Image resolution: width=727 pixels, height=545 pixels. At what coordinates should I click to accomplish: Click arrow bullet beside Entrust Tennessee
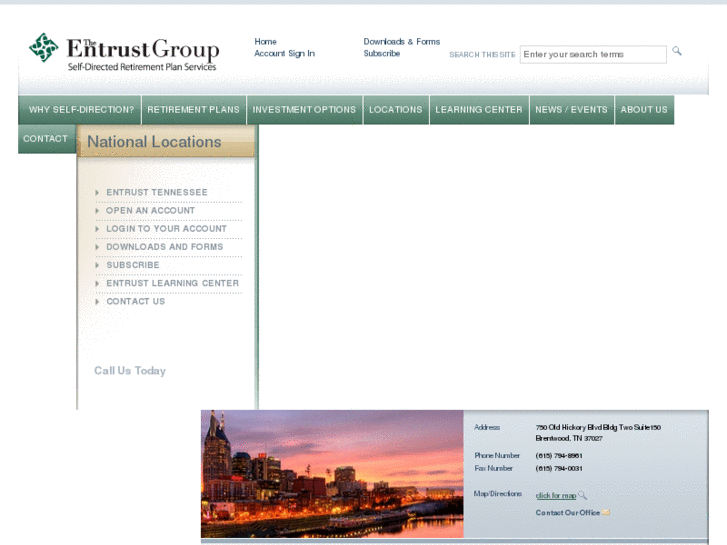[x=97, y=192]
